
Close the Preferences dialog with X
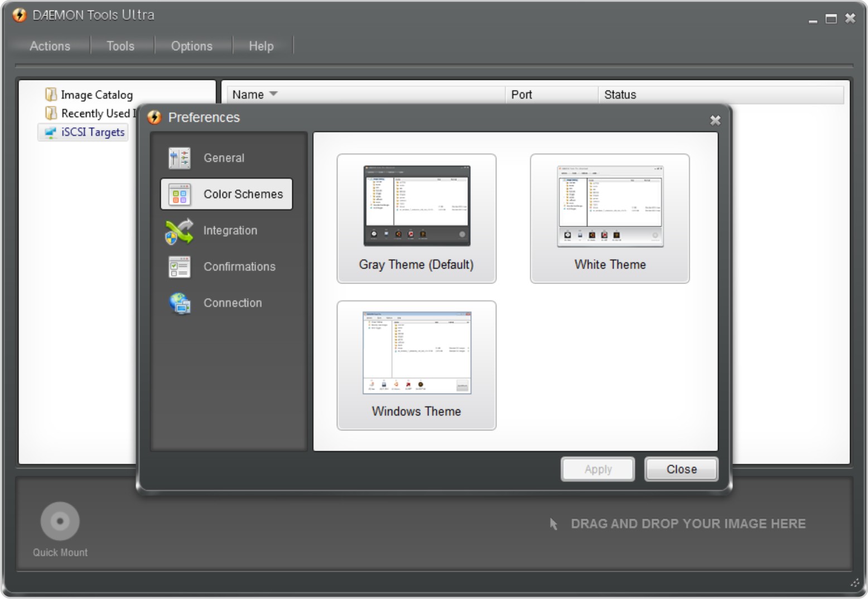pyautogui.click(x=715, y=120)
